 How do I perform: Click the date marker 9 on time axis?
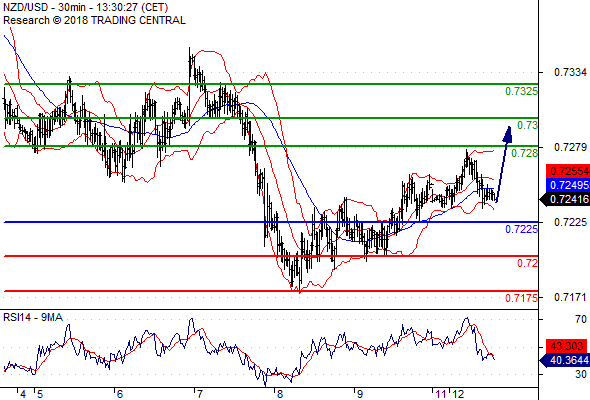(359, 394)
